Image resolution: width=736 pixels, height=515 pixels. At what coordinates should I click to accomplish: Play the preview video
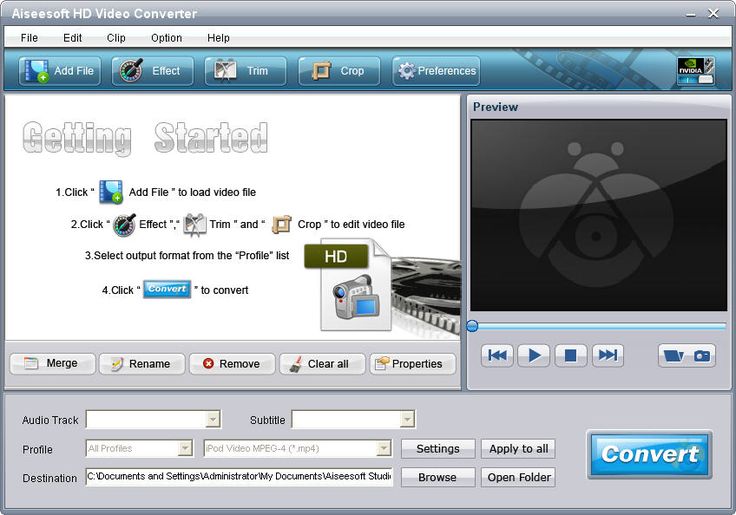534,355
